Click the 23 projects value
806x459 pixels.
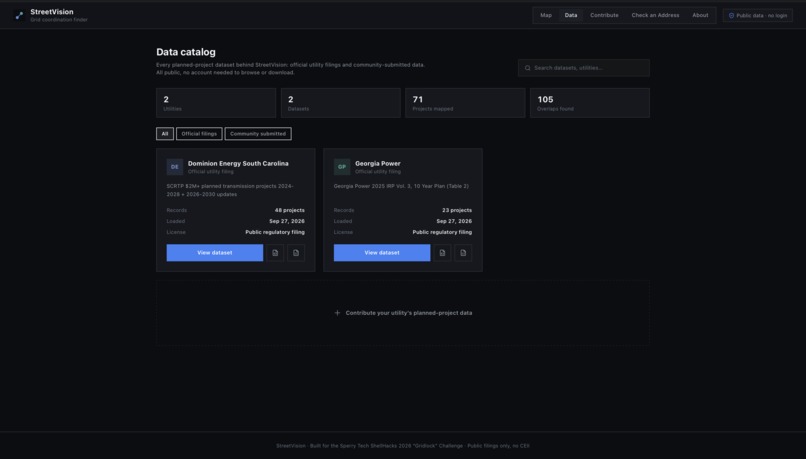point(457,210)
